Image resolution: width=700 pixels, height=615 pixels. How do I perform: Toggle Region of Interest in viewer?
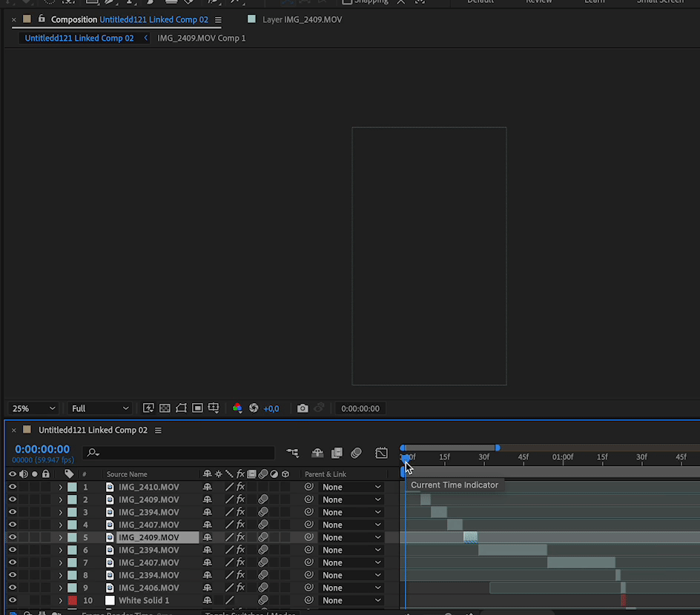197,408
